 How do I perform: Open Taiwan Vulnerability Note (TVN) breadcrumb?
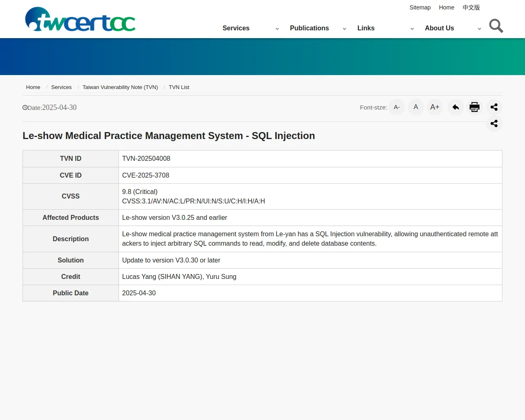coord(120,87)
